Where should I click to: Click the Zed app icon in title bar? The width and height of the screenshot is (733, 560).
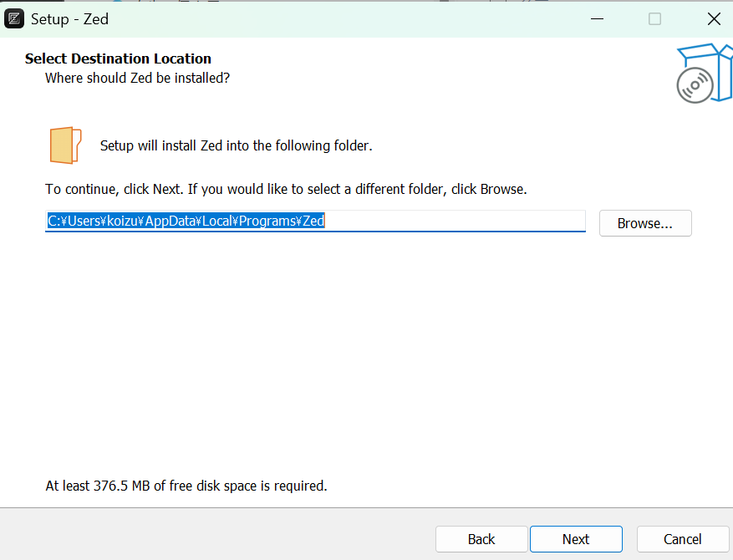14,18
